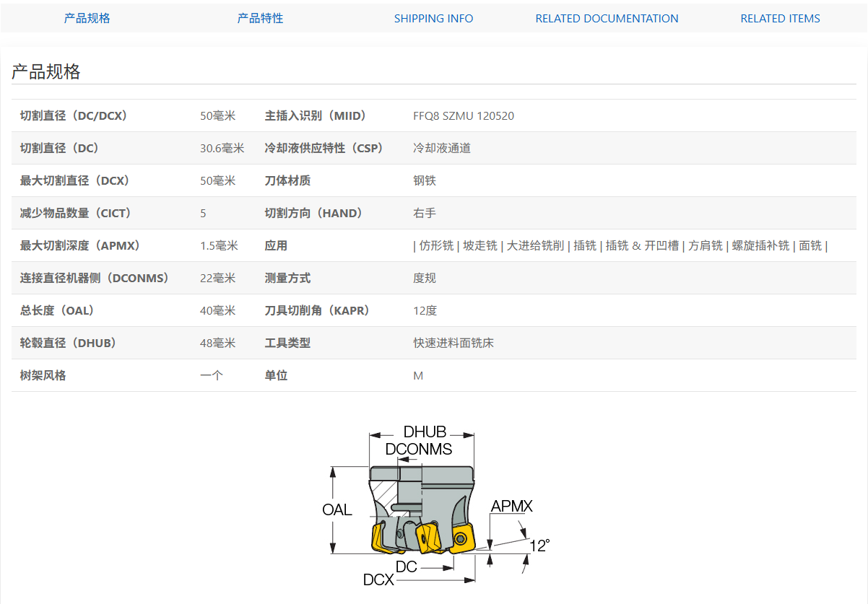
Task: Click the OAL label in the diagram
Action: coord(337,510)
